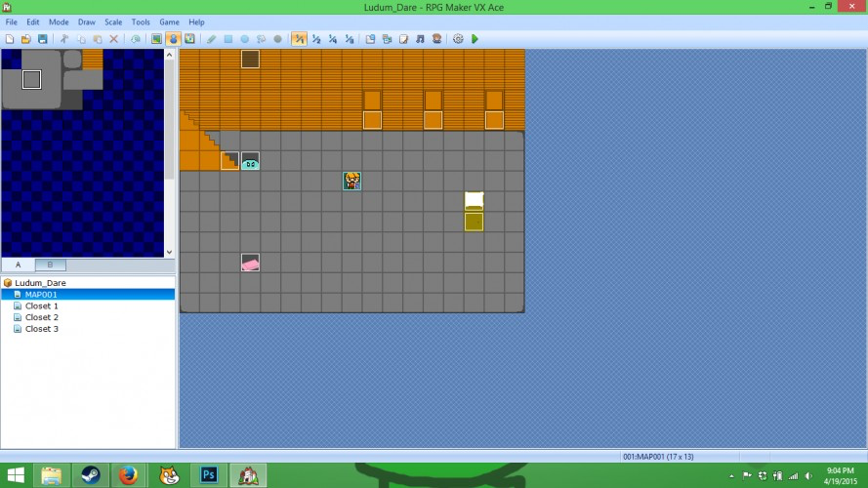The width and height of the screenshot is (868, 488).
Task: Click the system tray volume icon
Action: 808,476
